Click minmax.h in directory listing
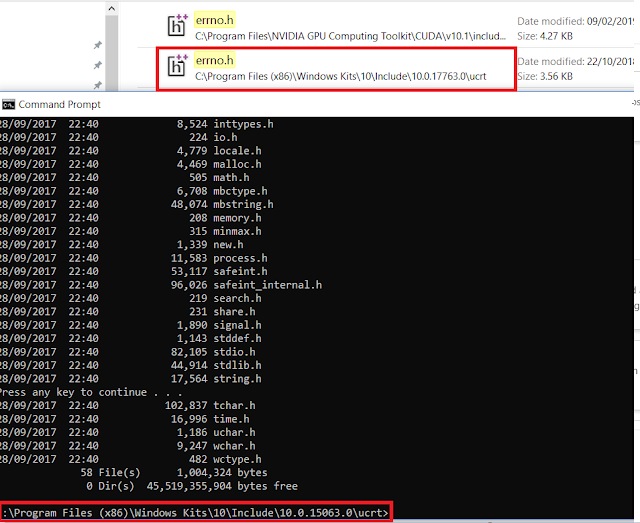This screenshot has height=523, width=640. (x=237, y=231)
